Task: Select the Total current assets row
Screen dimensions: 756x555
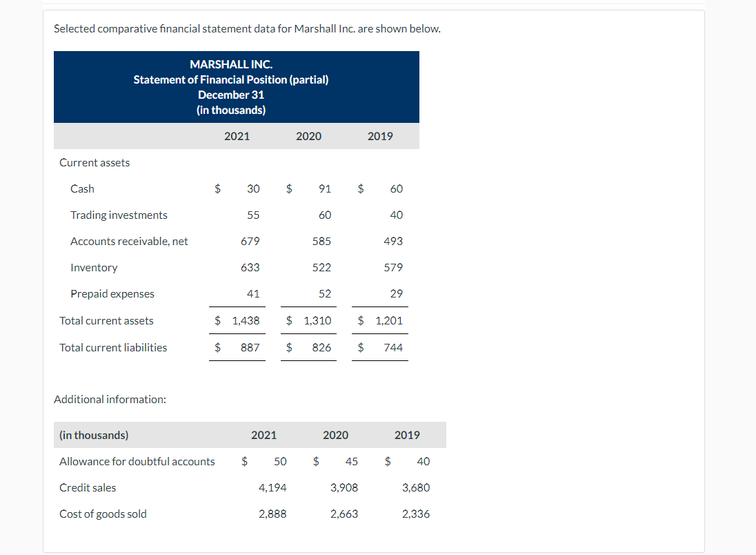Action: 106,320
